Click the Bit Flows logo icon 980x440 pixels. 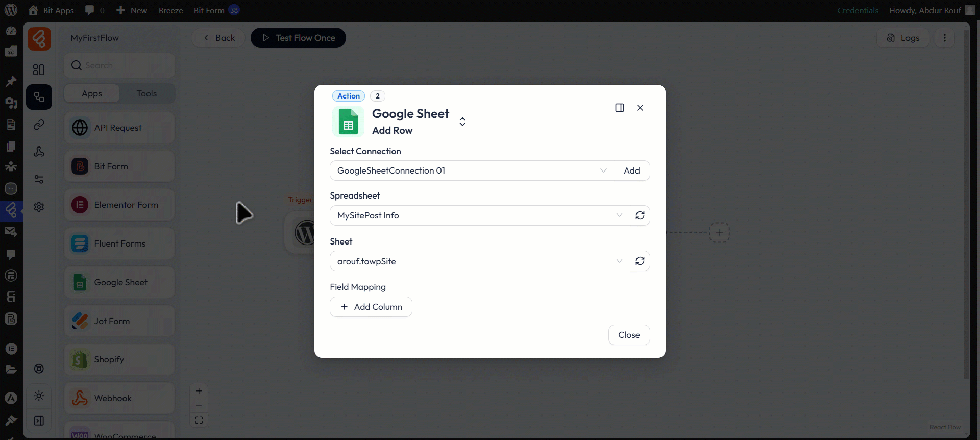click(x=39, y=39)
